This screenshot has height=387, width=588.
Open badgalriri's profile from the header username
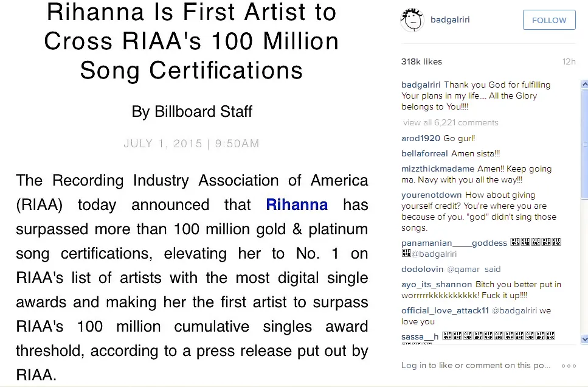click(450, 19)
